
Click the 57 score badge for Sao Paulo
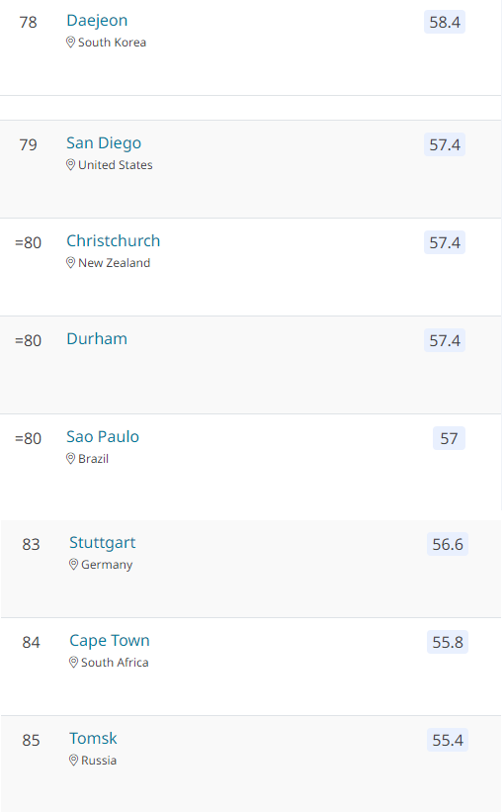(449, 438)
